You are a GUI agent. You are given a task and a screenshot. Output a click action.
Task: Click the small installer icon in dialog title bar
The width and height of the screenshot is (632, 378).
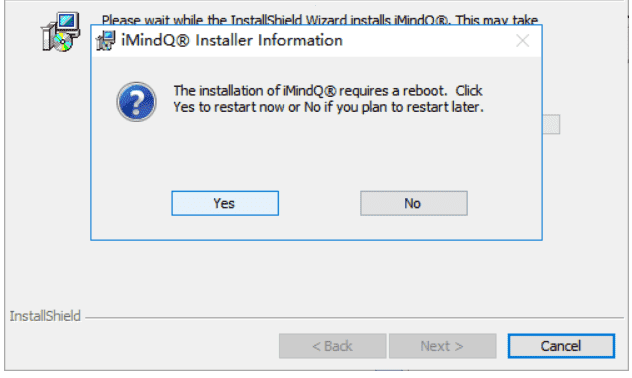(106, 41)
